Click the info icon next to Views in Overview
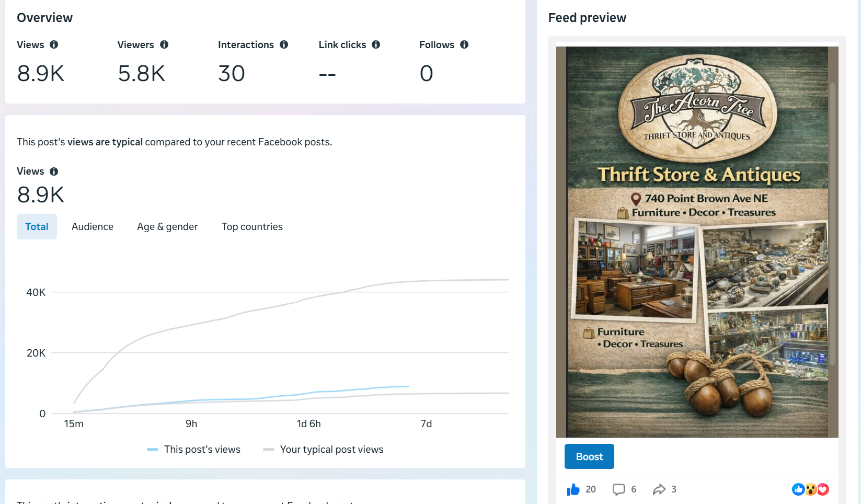This screenshot has width=861, height=504. tap(54, 45)
